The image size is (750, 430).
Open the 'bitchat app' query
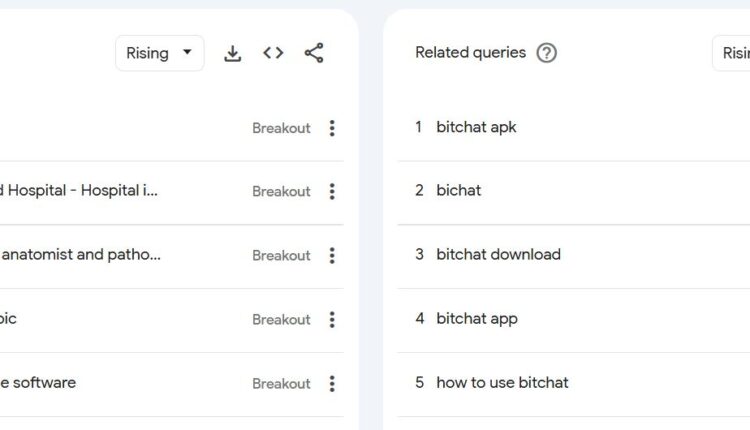[x=477, y=318]
